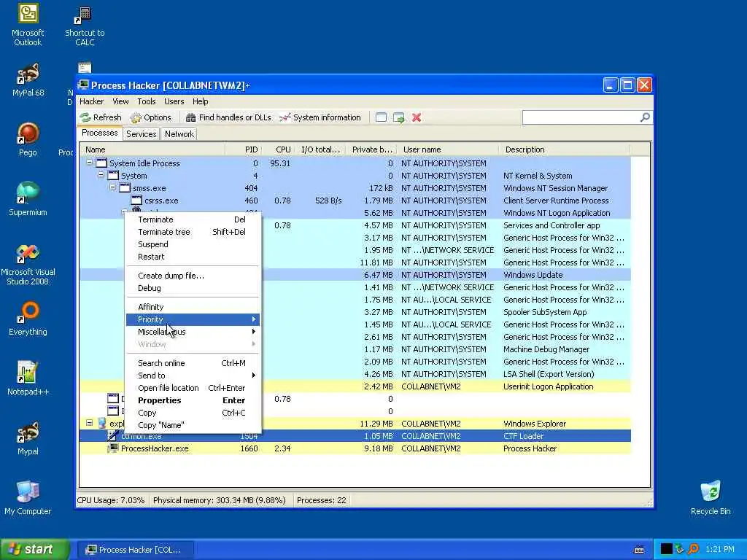
Task: Open the Shortcut to CALC icon
Action: [x=85, y=26]
